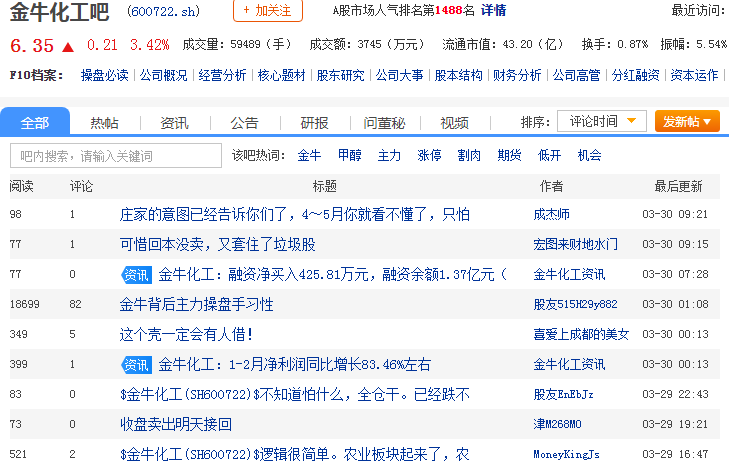Open 股本结构 F10 link
The image size is (729, 466).
458,75
